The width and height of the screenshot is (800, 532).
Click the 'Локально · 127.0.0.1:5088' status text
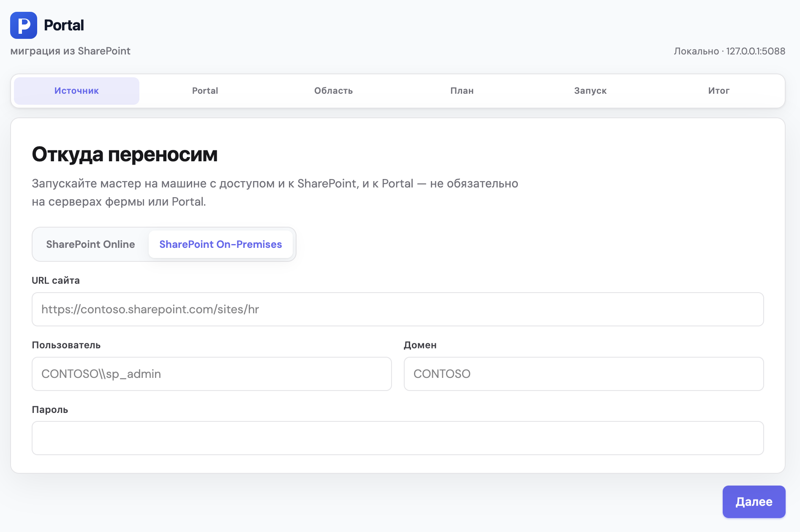tap(729, 51)
